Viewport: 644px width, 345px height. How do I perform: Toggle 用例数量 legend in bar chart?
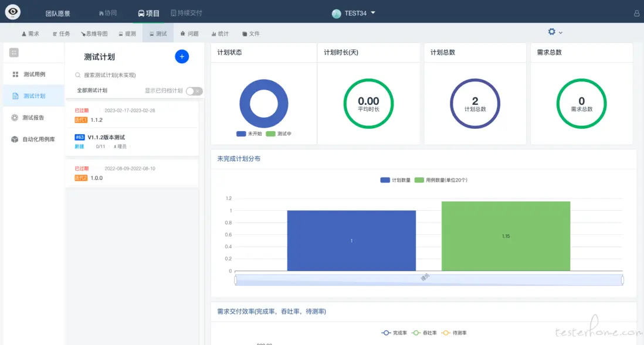point(441,180)
